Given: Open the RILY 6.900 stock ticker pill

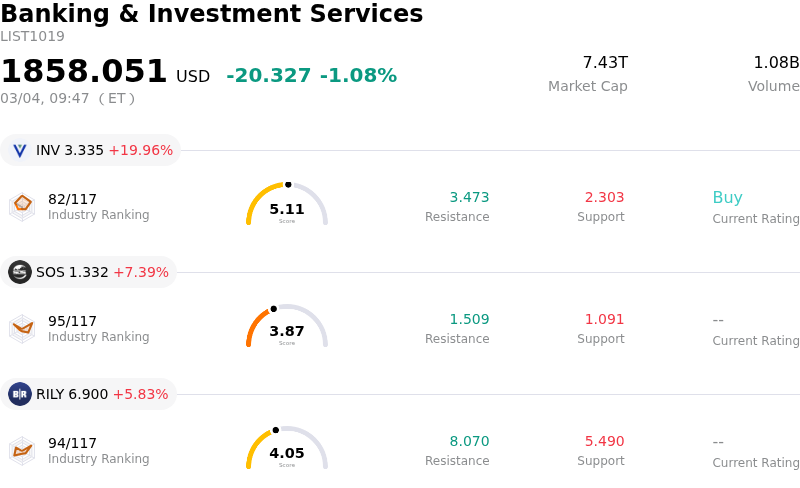Looking at the screenshot, I should pos(88,394).
